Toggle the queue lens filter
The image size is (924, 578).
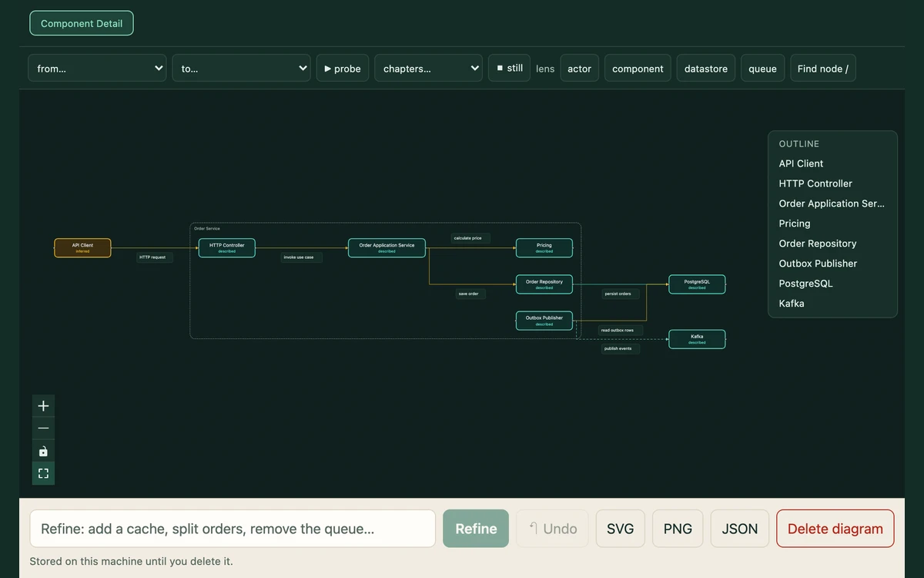coord(762,68)
